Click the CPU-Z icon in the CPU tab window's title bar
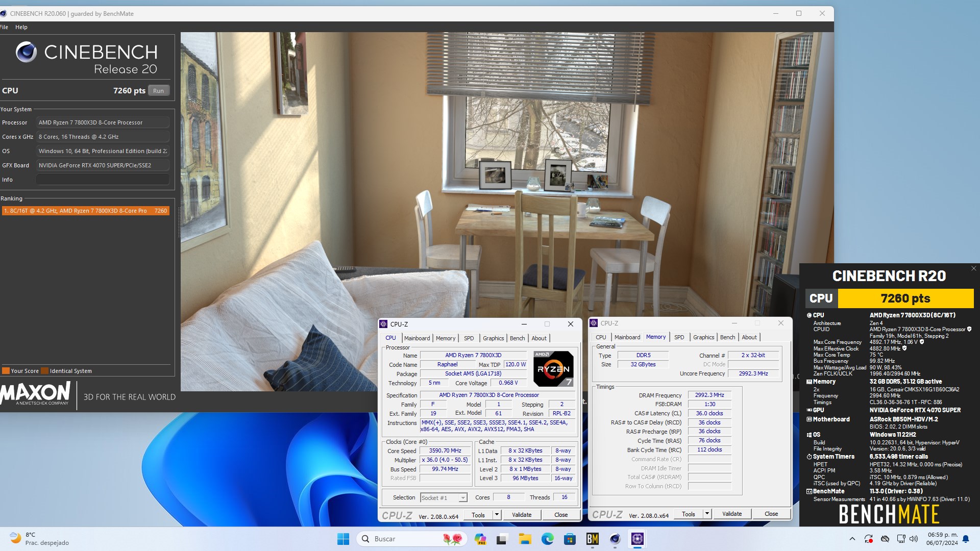 pos(384,324)
